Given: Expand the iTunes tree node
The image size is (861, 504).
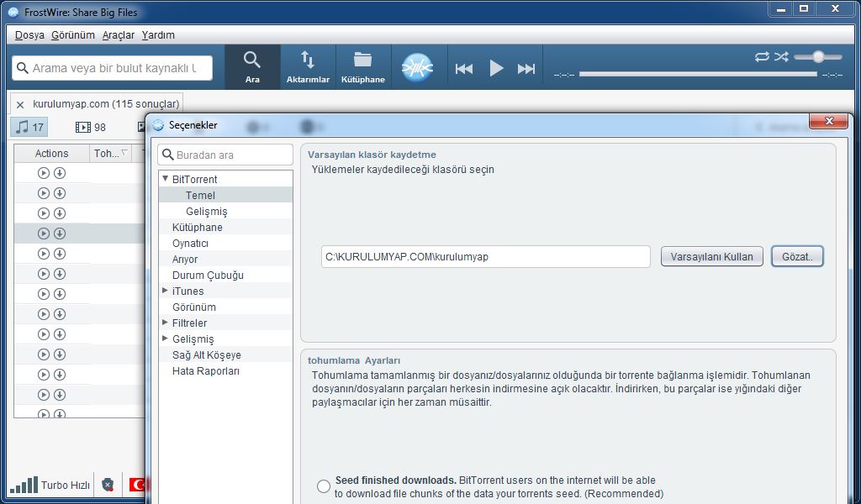Looking at the screenshot, I should tap(165, 291).
